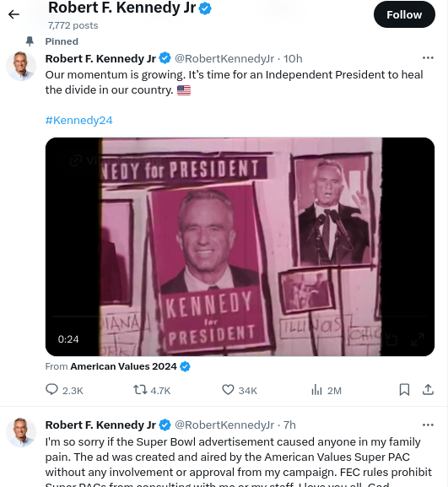Open more options on the pinned post
Screen dimensions: 448x487
(428, 58)
